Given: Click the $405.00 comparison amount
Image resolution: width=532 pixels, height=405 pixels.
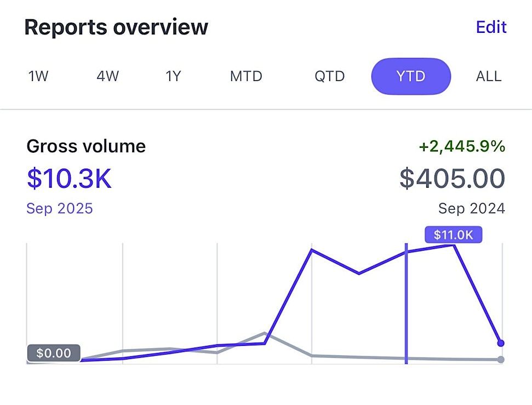Looking at the screenshot, I should 452,179.
